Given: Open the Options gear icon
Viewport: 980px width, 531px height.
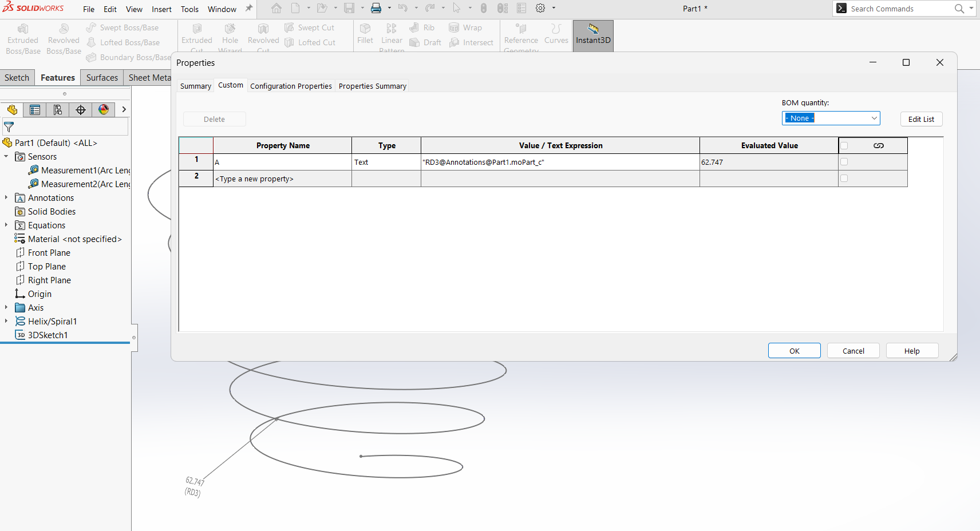Looking at the screenshot, I should coord(540,9).
